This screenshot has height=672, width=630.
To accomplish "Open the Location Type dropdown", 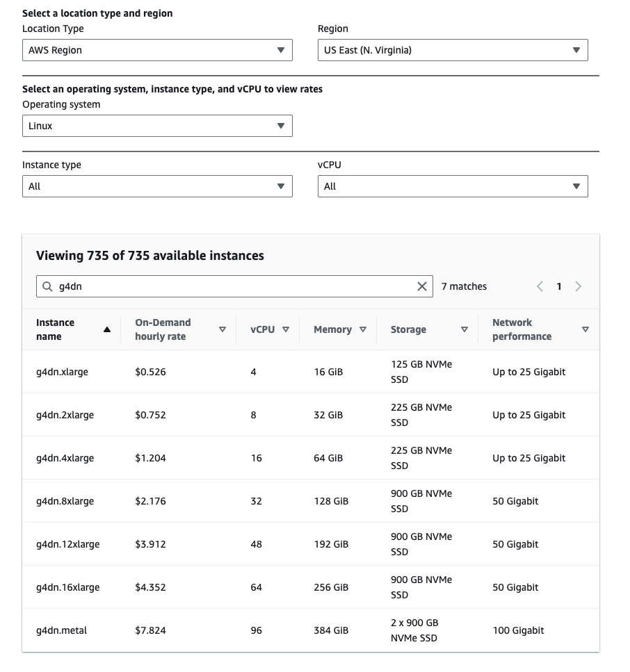I will click(157, 50).
